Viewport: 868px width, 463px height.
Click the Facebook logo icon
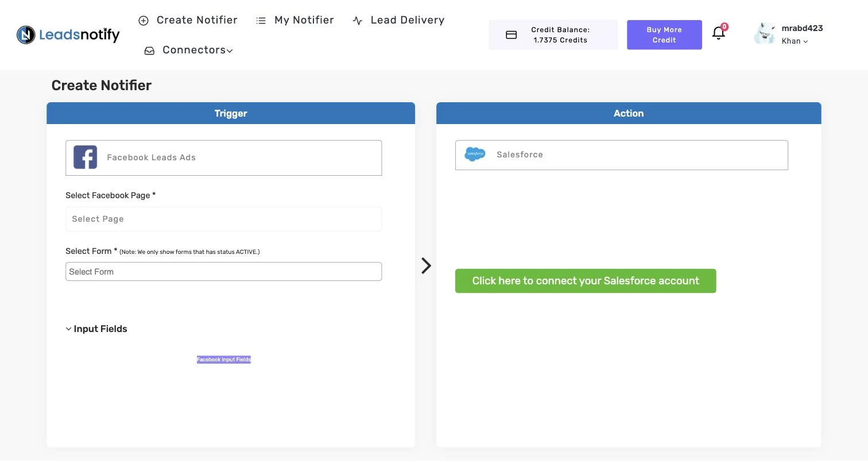click(x=85, y=157)
